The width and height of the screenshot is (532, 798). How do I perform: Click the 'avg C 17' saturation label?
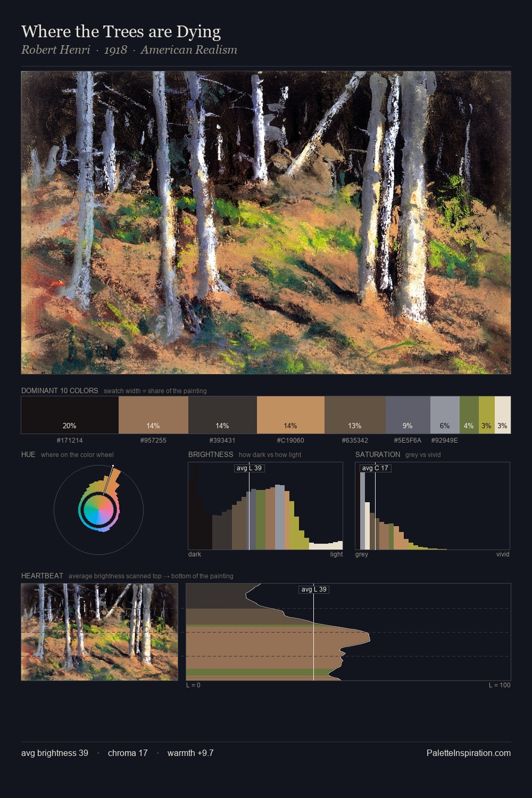click(x=375, y=468)
